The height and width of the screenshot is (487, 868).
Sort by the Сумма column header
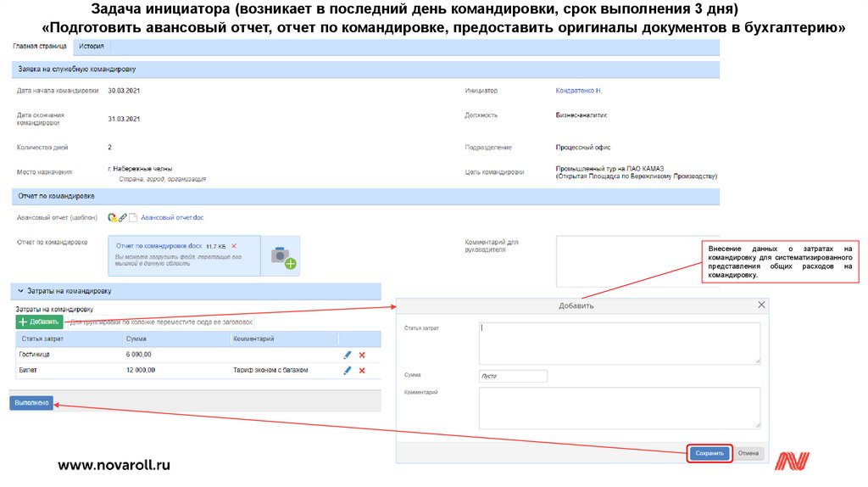pos(136,339)
